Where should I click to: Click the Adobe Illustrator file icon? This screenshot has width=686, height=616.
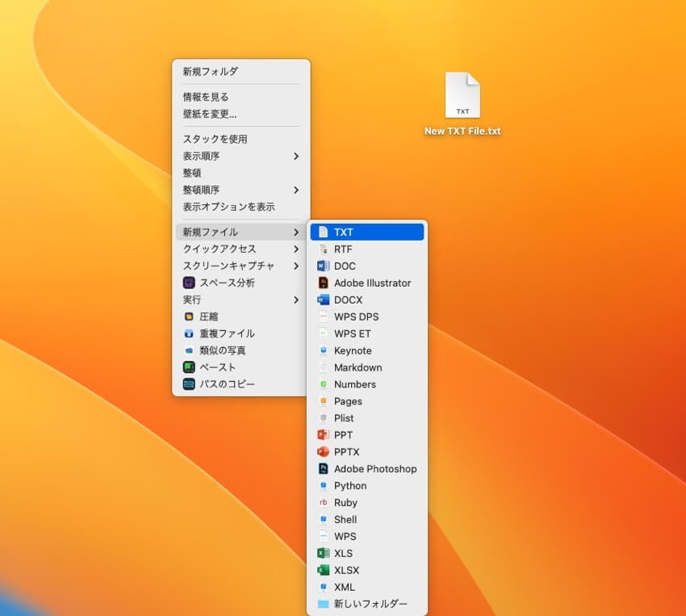324,283
